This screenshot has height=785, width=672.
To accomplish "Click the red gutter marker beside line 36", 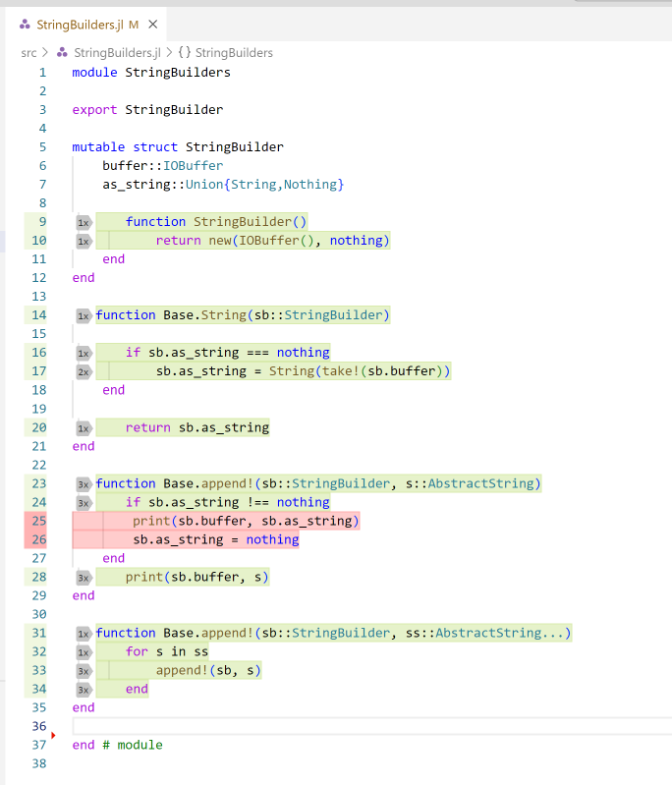I will [x=53, y=734].
